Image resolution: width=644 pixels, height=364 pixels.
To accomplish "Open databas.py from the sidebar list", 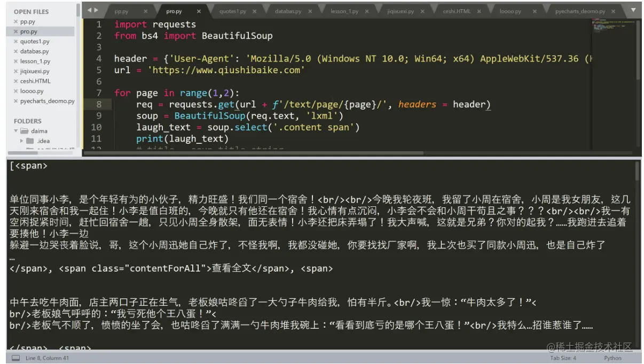I will (x=34, y=51).
